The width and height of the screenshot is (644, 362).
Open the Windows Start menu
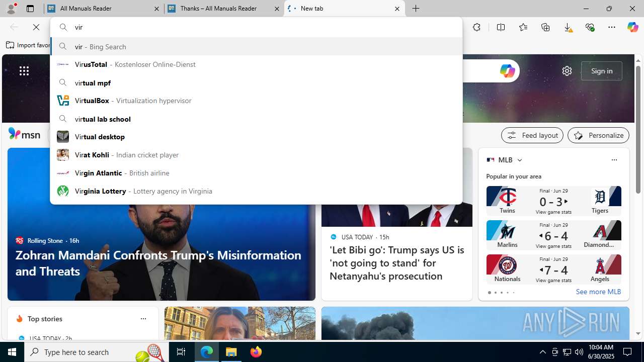point(12,352)
